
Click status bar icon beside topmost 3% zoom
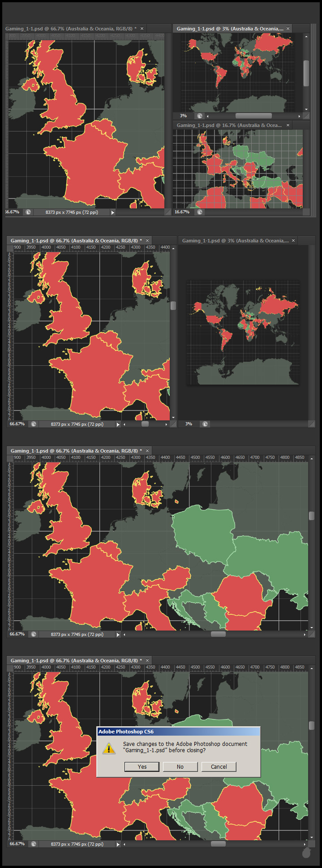(200, 116)
